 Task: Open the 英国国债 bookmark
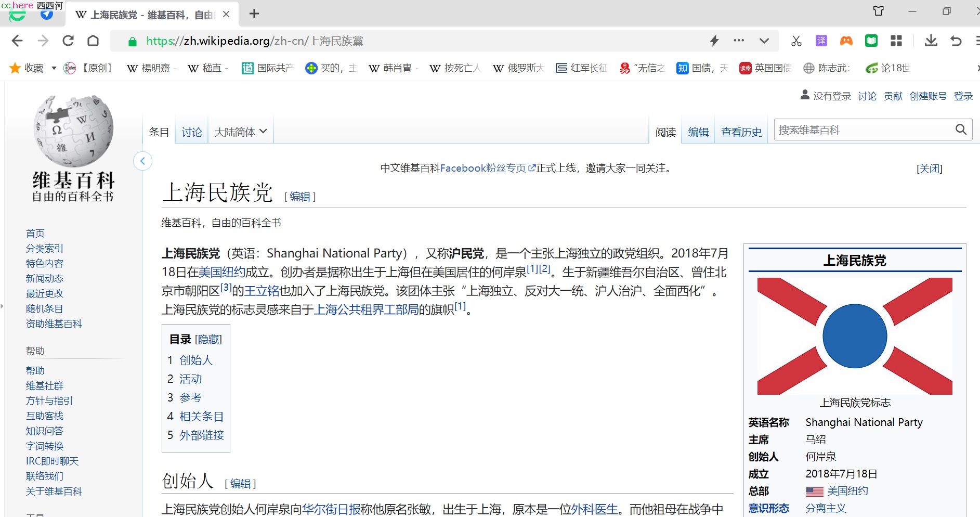tap(765, 68)
